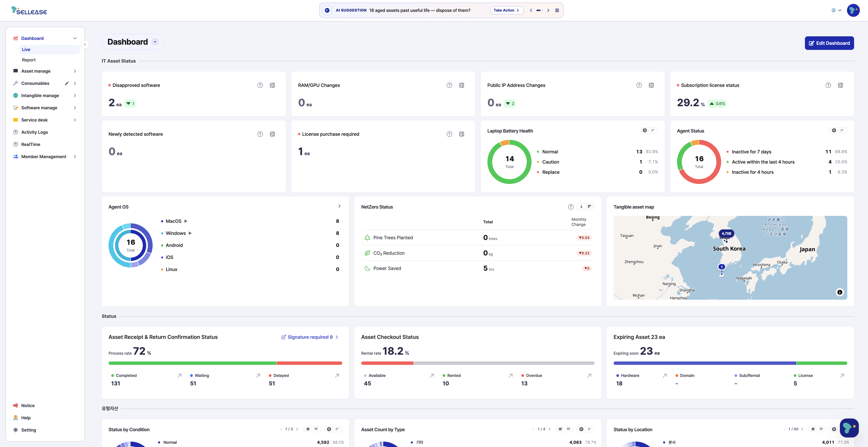Open Completed items arrow link

[x=179, y=376]
